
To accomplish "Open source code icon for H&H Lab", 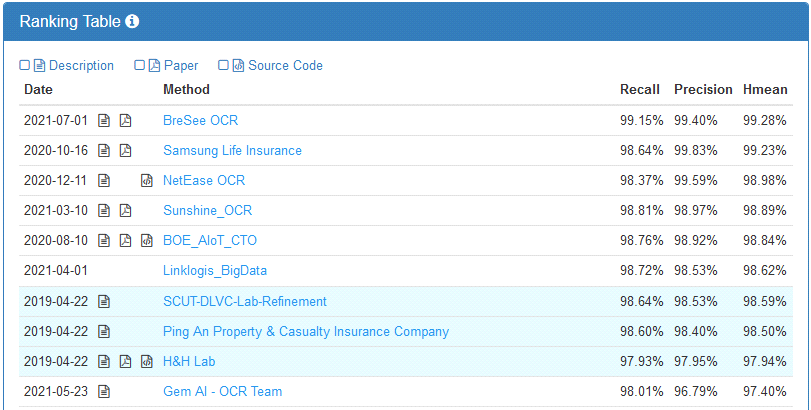I will click(147, 361).
